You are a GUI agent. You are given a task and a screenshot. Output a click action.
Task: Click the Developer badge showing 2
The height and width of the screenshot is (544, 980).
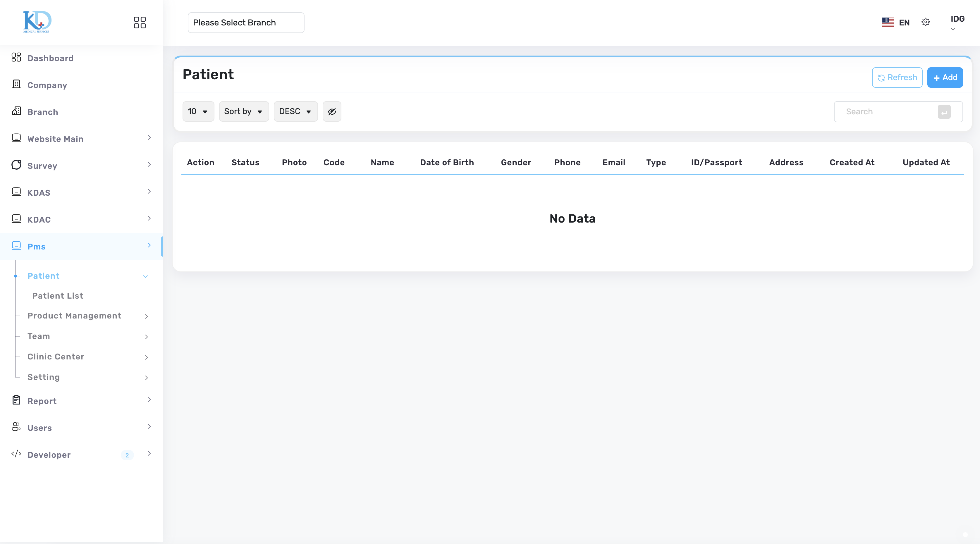tap(127, 455)
